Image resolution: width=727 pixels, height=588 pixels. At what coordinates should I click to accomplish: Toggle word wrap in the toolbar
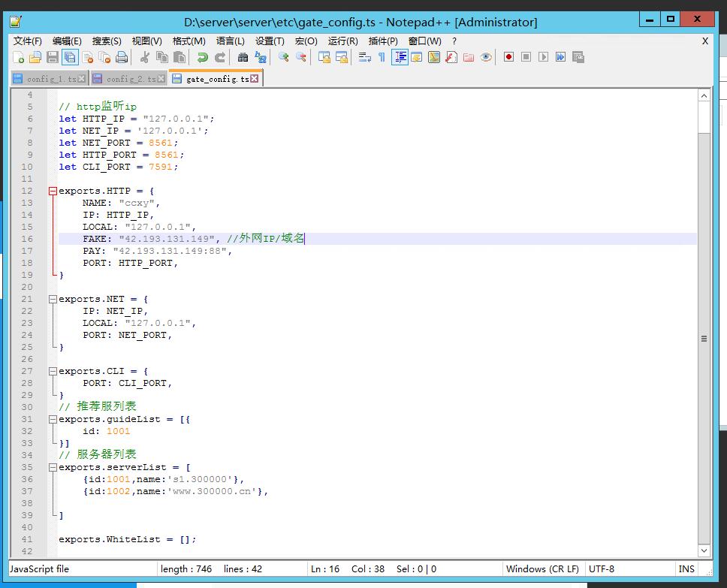364,57
